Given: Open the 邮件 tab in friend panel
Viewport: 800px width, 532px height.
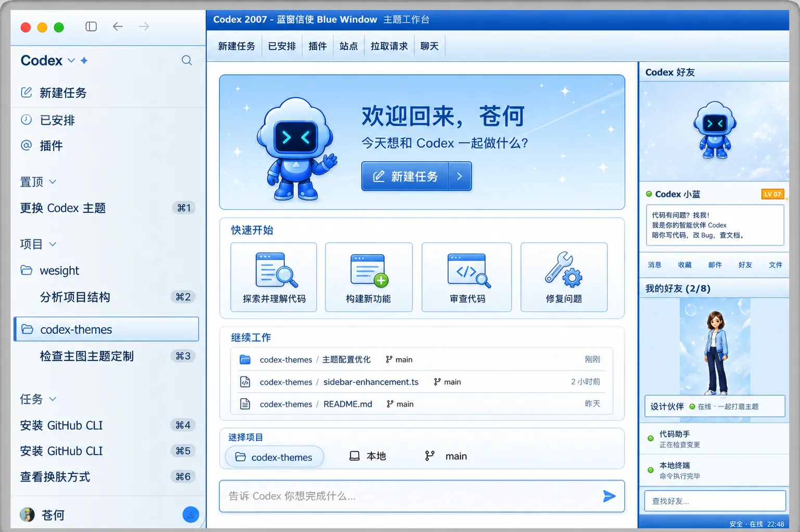Looking at the screenshot, I should pyautogui.click(x=715, y=265).
